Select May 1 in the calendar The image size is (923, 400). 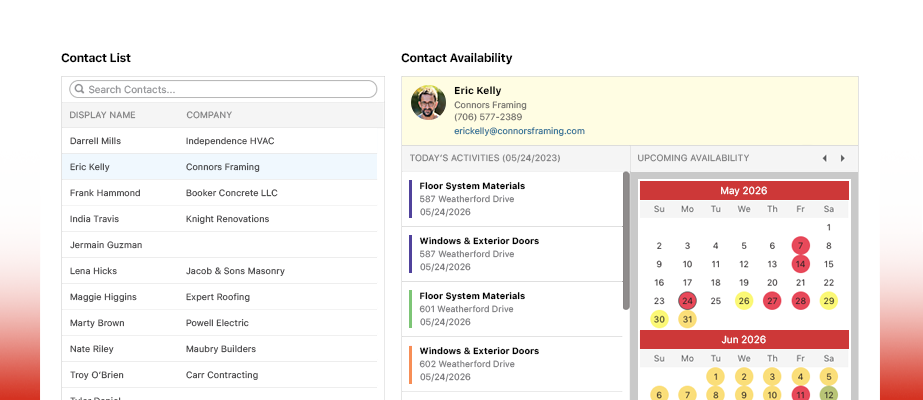[829, 227]
